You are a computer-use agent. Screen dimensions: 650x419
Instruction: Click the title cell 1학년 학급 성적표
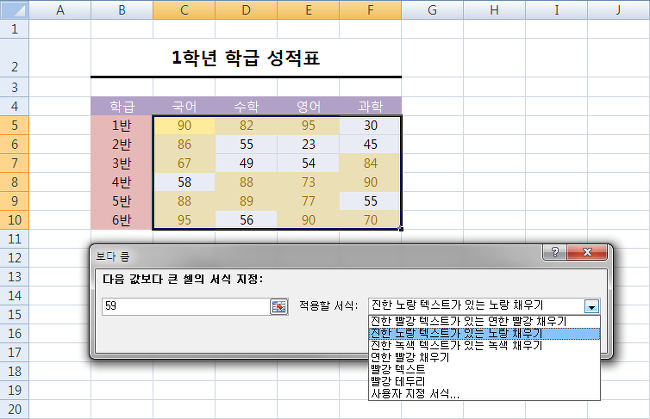click(246, 58)
